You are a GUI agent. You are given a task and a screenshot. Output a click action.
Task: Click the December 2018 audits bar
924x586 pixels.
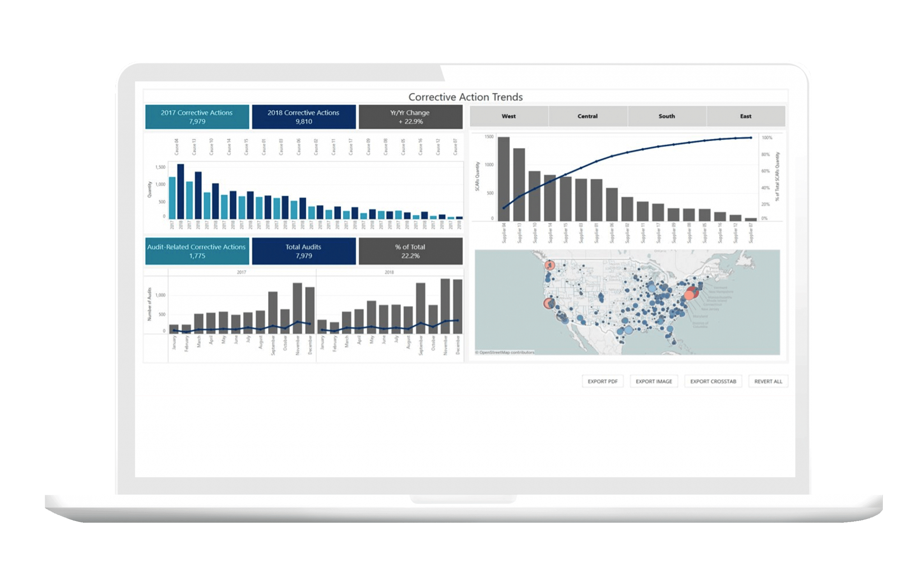(458, 307)
